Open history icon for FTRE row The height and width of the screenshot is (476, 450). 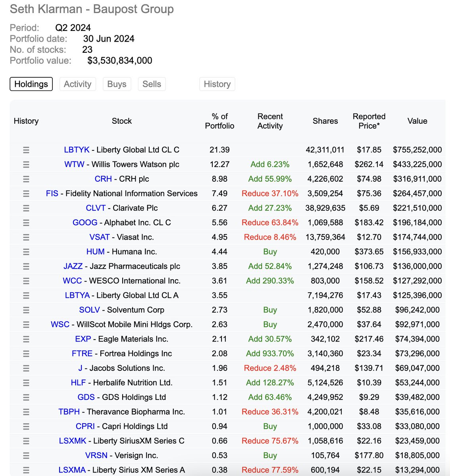click(26, 353)
